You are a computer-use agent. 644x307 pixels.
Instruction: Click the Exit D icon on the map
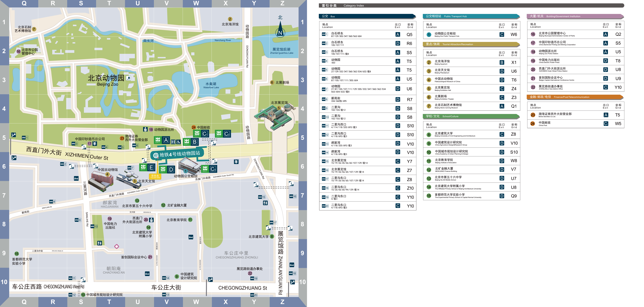coord(167,169)
